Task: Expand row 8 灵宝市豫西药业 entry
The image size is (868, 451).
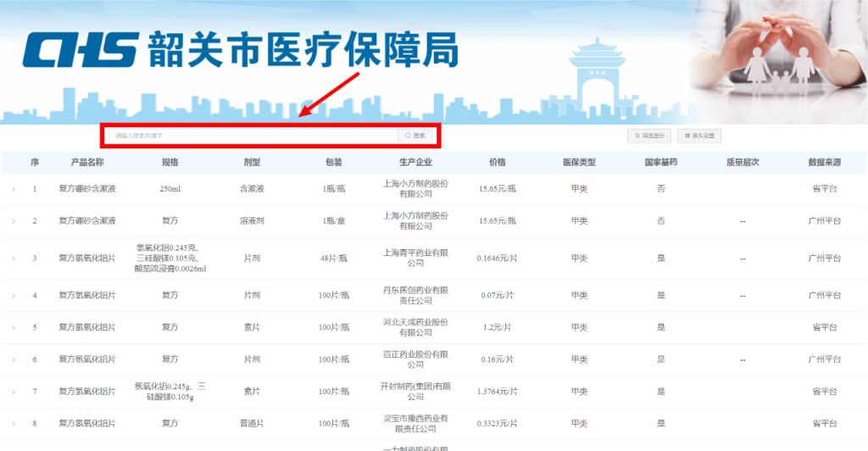Action: pos(14,424)
